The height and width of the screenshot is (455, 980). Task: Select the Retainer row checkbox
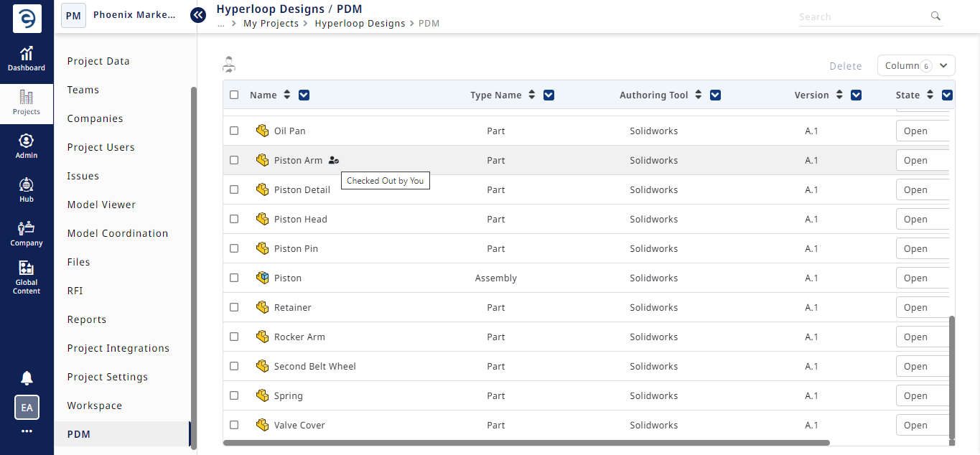pos(234,307)
